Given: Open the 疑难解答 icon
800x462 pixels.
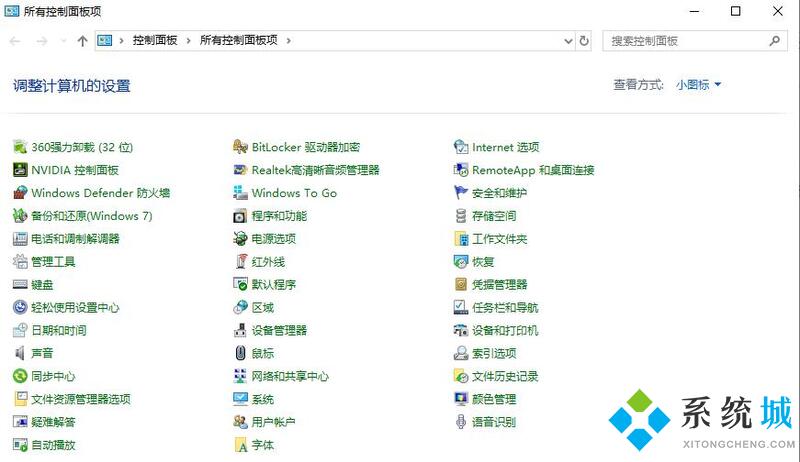Looking at the screenshot, I should click(20, 422).
